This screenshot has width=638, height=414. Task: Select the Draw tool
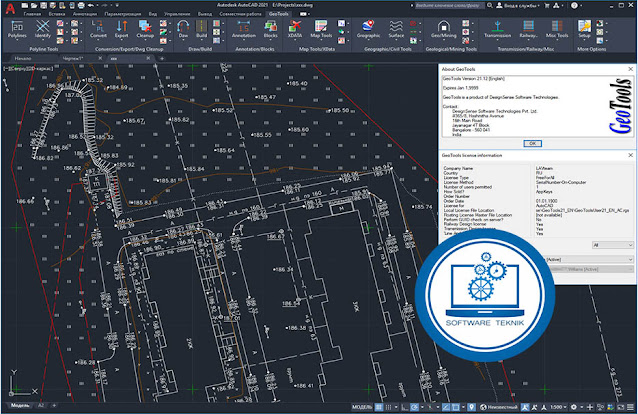[183, 30]
